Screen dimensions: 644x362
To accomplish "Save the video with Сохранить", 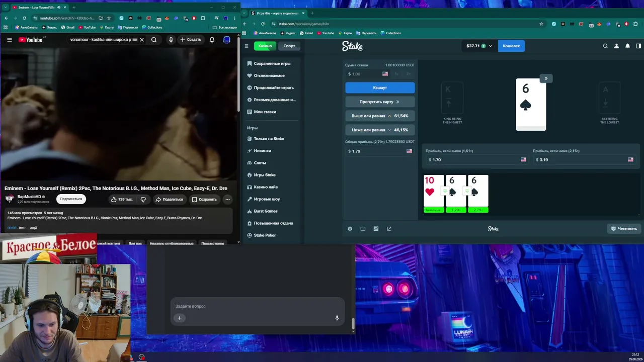I will click(204, 200).
